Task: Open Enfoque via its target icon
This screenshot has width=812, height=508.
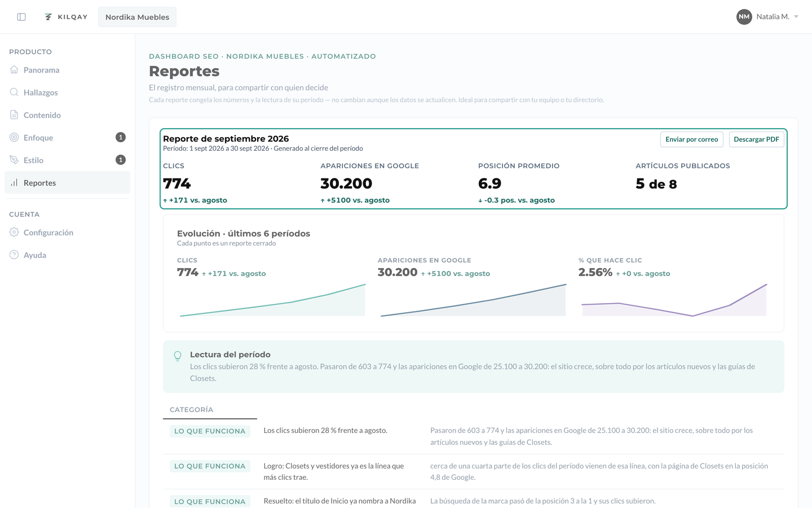Action: tap(14, 138)
